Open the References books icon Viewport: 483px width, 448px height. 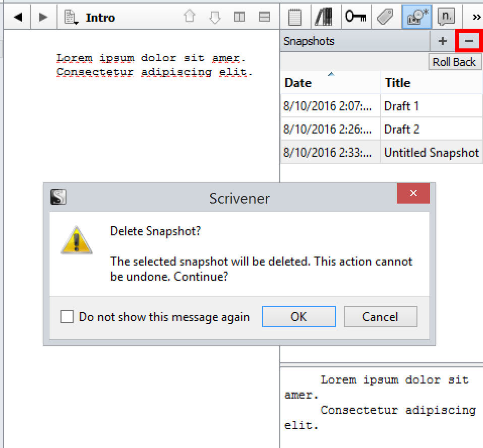tap(323, 17)
